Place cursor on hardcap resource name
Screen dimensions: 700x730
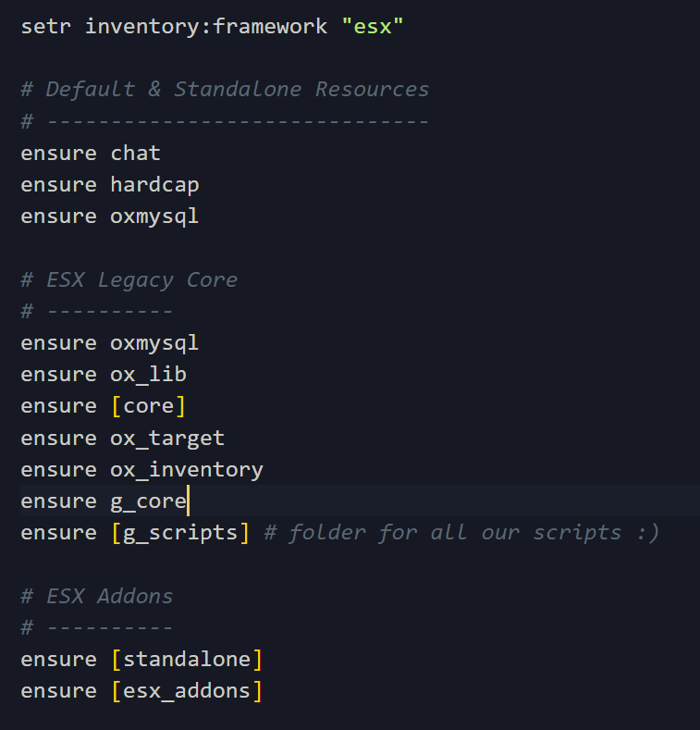pyautogui.click(x=154, y=184)
